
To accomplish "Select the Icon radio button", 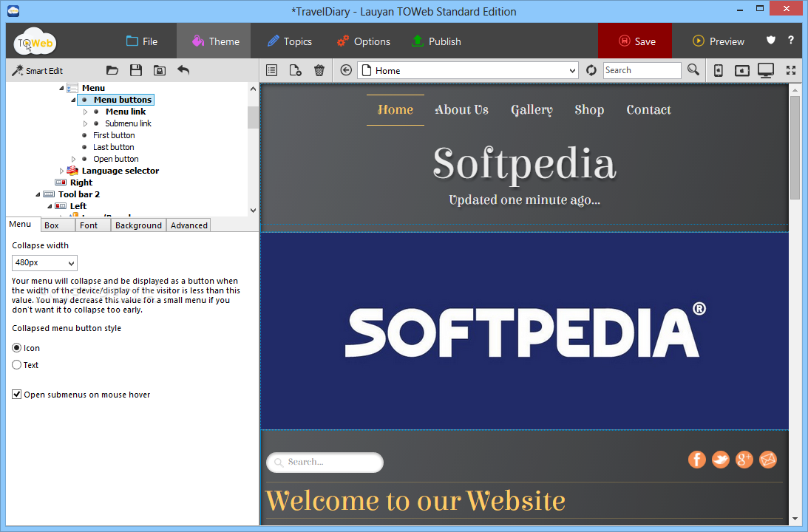I will [16, 348].
